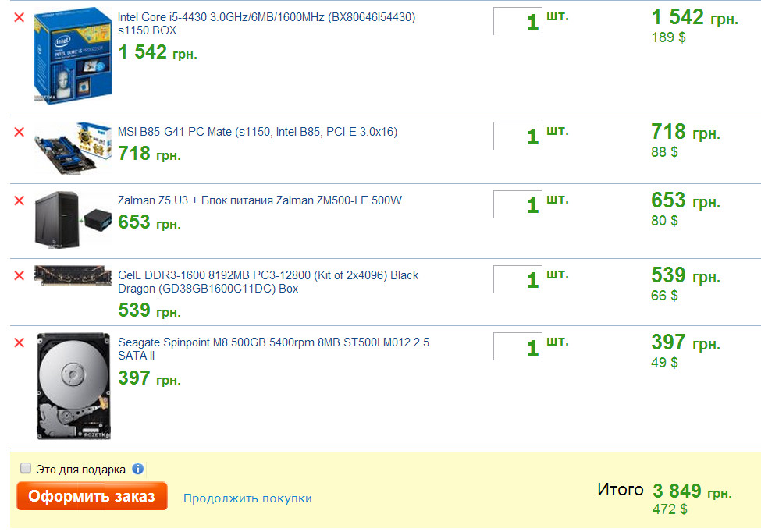
Task: Click the MSI motherboard thumbnail image
Action: (x=73, y=148)
